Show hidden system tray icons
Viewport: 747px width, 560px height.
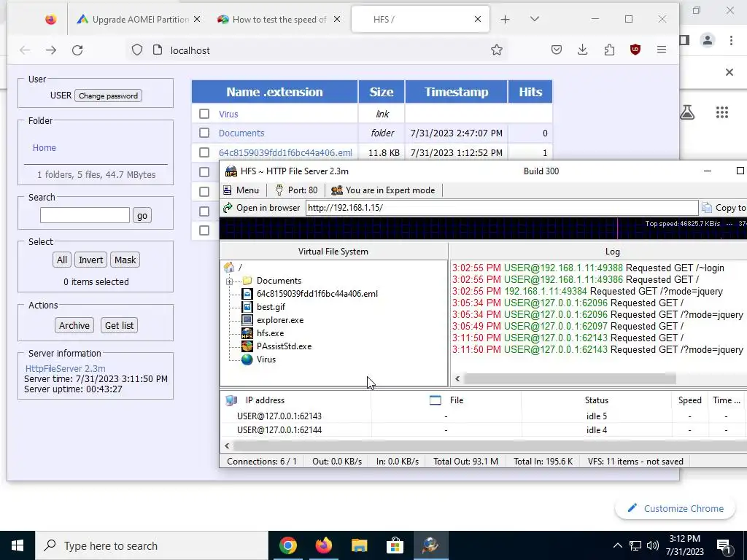pos(617,545)
